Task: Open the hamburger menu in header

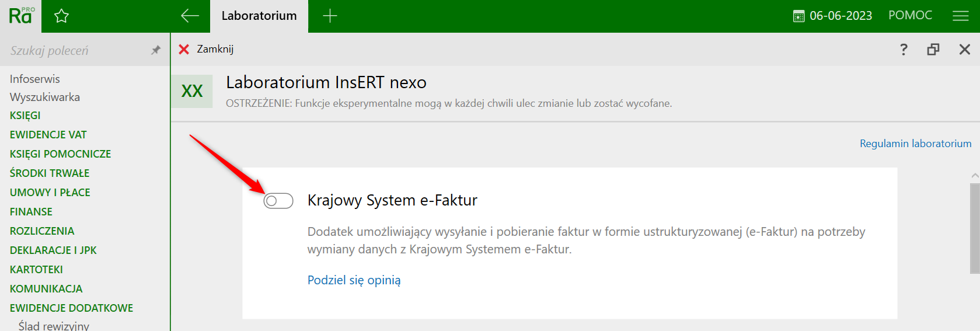Action: pyautogui.click(x=960, y=16)
